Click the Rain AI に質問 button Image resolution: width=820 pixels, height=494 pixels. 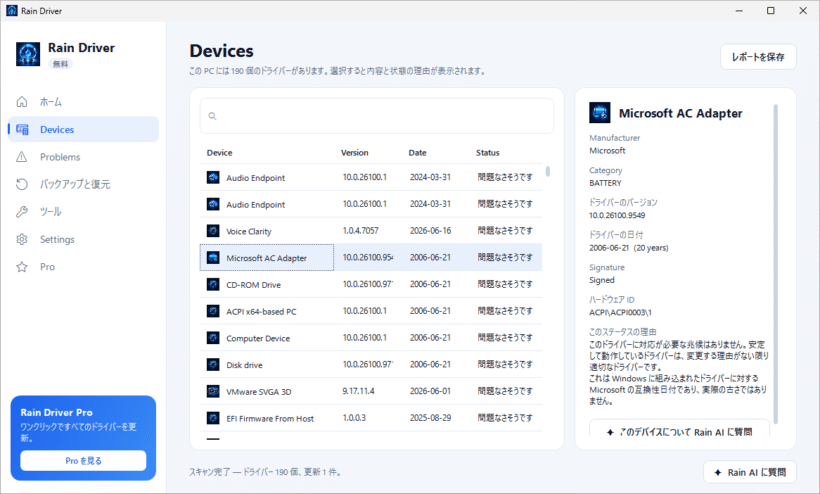click(750, 472)
